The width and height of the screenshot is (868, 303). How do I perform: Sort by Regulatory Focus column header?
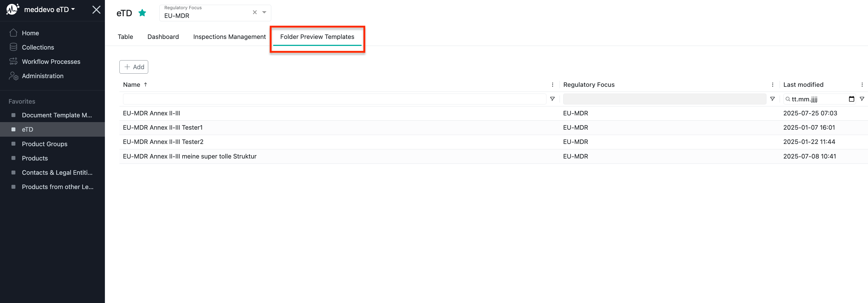(x=589, y=84)
